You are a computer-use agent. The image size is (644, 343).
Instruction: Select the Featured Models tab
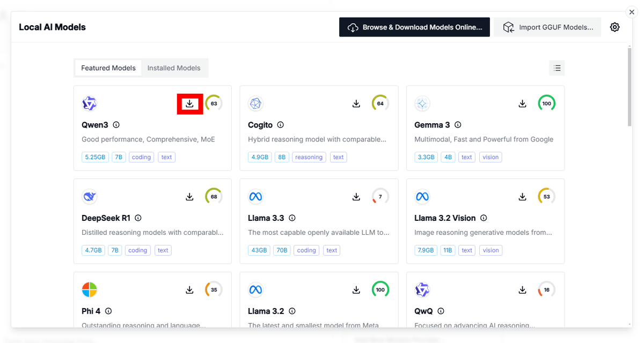[108, 68]
